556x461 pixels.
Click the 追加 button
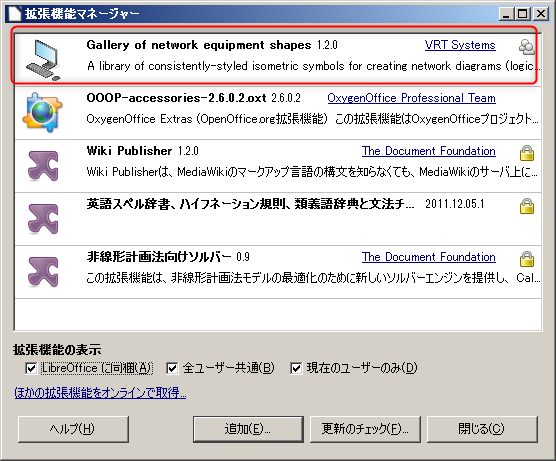[x=248, y=429]
